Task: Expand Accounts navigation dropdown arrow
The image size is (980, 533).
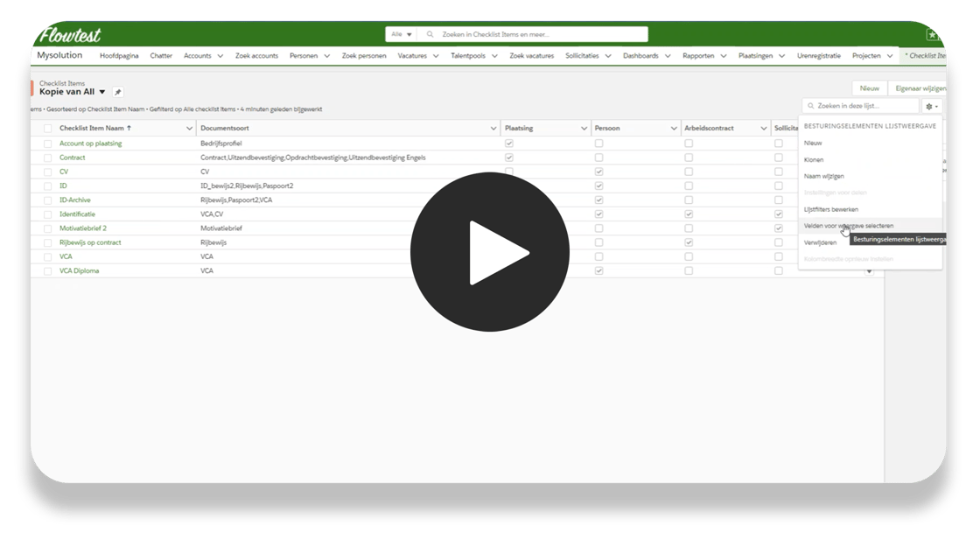Action: (220, 56)
